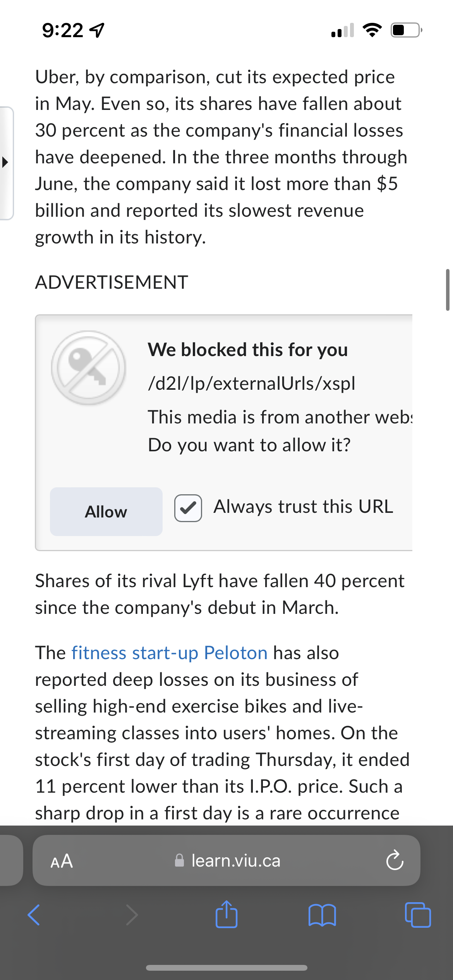
Task: Open the fitness start-up Peloton link
Action: pos(168,653)
